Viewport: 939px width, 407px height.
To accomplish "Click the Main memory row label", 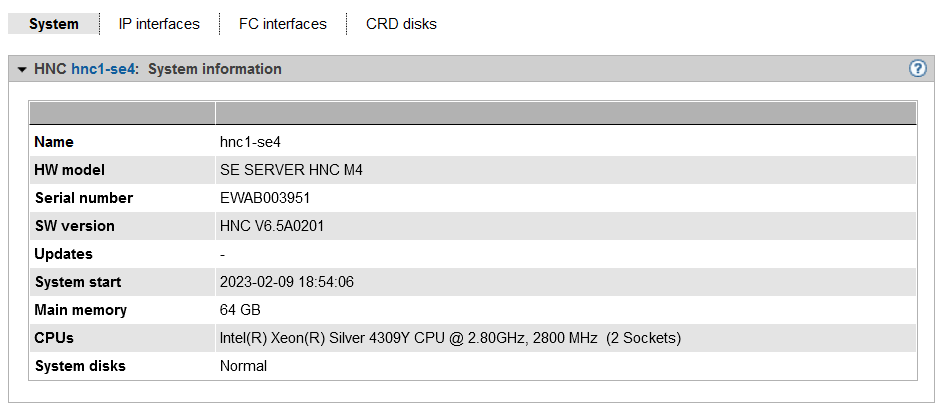I will [81, 310].
